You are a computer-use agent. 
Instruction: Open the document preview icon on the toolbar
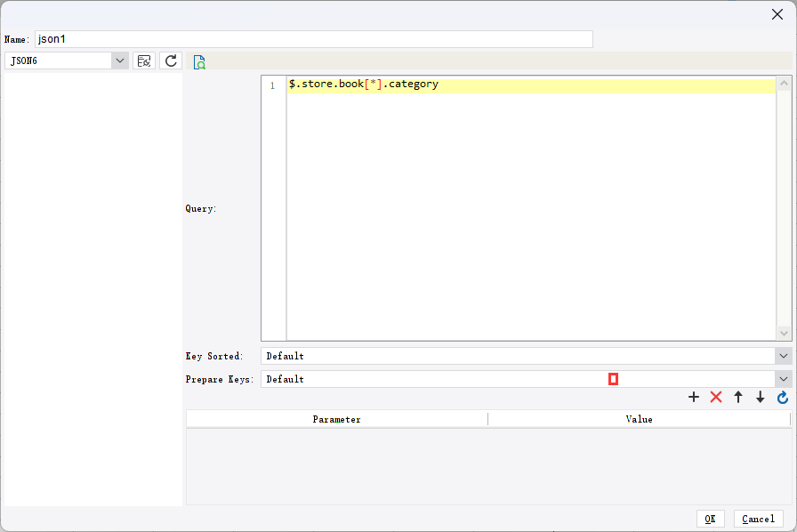[199, 60]
